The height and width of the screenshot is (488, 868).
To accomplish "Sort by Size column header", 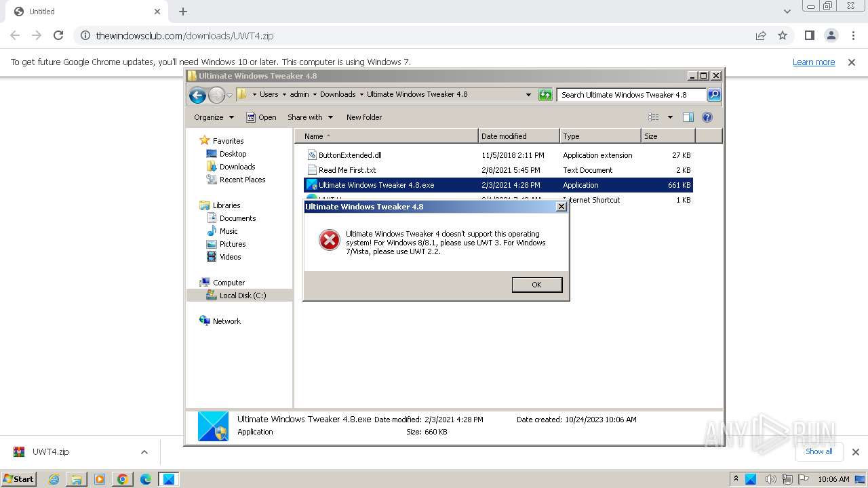I will click(669, 136).
